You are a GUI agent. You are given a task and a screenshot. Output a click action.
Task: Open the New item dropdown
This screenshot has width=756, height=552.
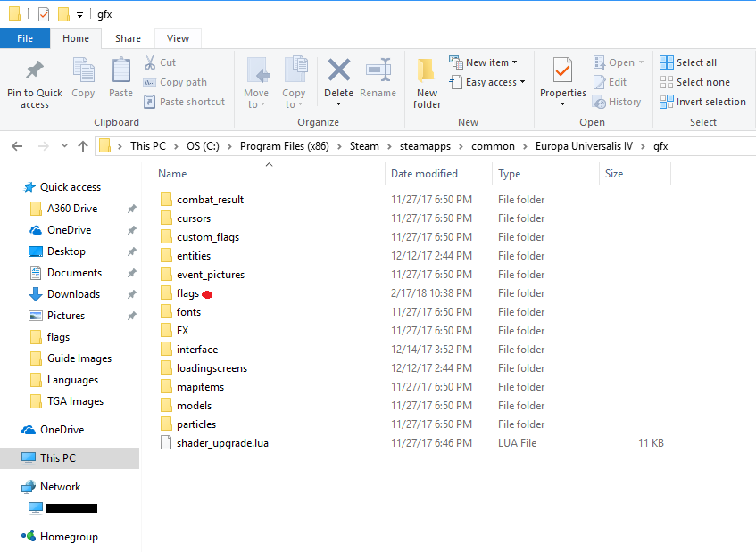[x=484, y=62]
